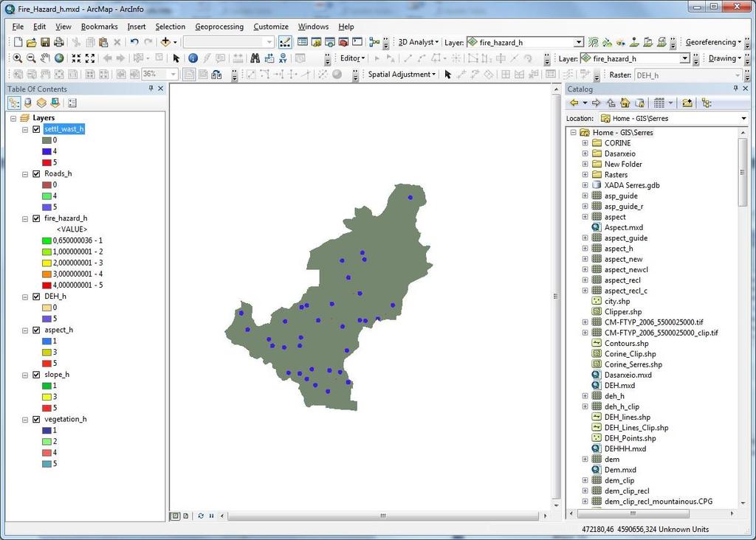Open the Windows menu
This screenshot has width=756, height=540.
[313, 27]
